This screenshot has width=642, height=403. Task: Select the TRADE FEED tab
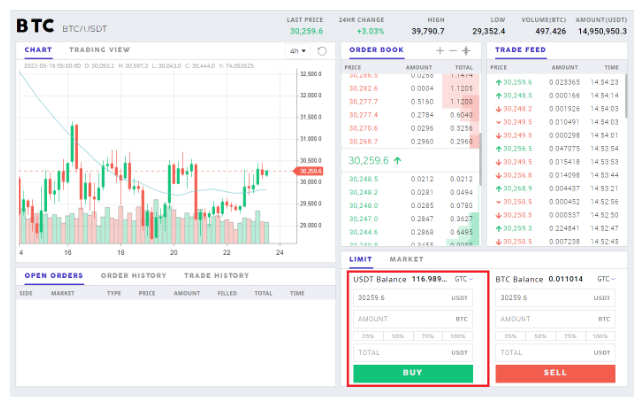(520, 50)
